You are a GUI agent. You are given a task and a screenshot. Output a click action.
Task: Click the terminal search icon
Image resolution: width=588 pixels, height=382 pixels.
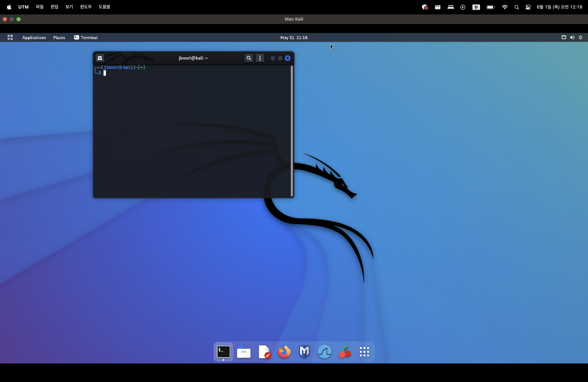[x=249, y=58]
